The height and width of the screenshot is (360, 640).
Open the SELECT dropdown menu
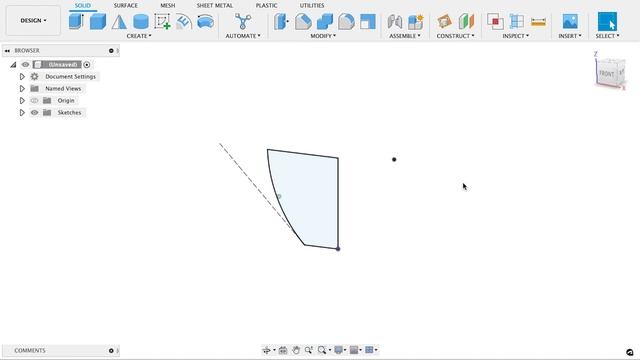607,36
